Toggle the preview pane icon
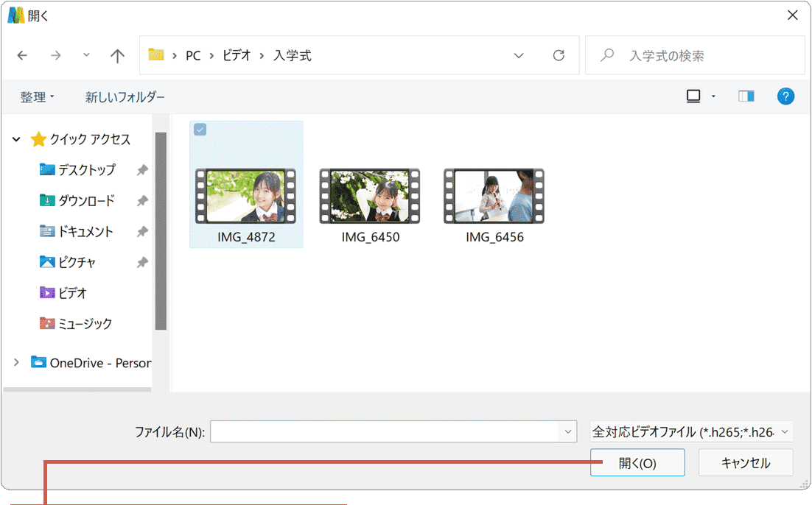 click(x=746, y=96)
